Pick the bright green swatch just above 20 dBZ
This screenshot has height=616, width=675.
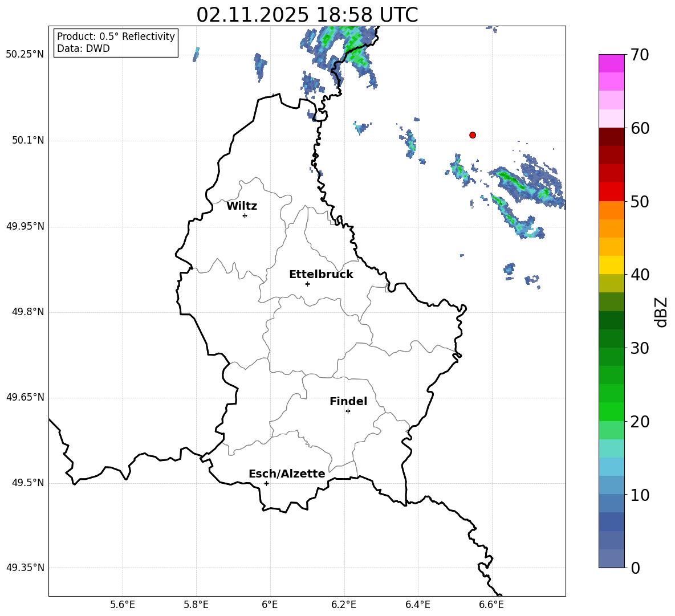612,412
